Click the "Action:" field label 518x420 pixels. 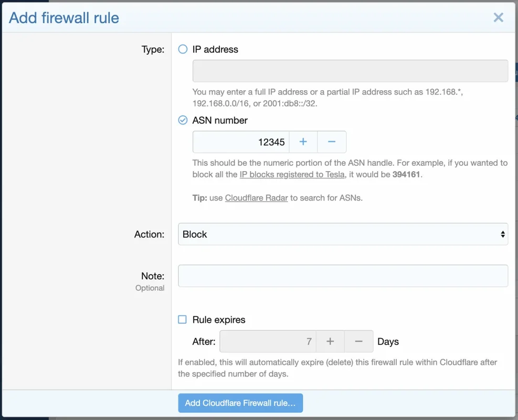tap(149, 234)
